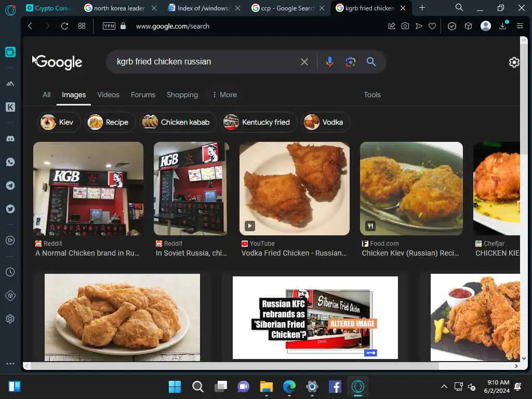Image resolution: width=532 pixels, height=399 pixels.
Task: Click the Opera Crypto browser logo
Action: click(x=10, y=10)
